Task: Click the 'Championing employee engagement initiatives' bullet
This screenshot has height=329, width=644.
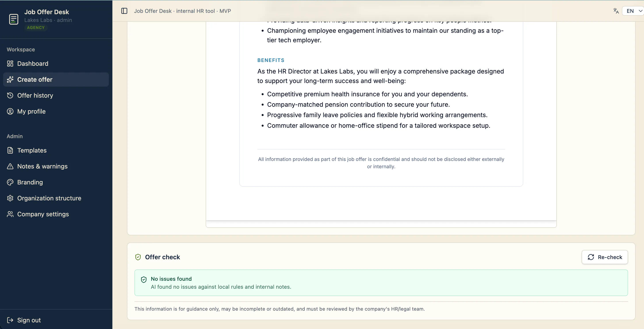Action: [385, 35]
